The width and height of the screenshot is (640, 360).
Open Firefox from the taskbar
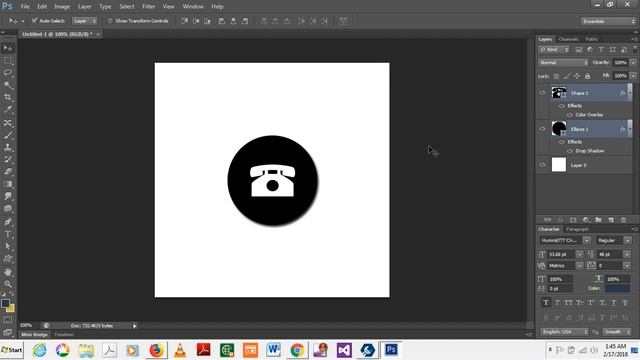pos(156,350)
